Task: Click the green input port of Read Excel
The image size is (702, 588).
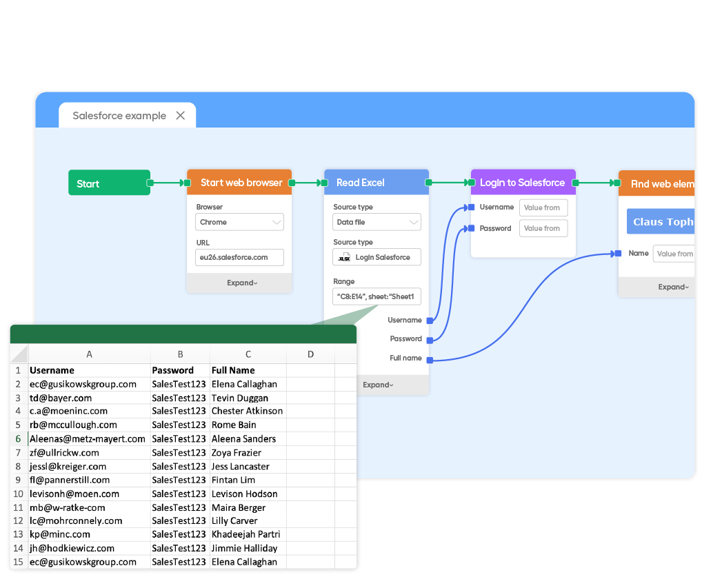Action: click(325, 183)
